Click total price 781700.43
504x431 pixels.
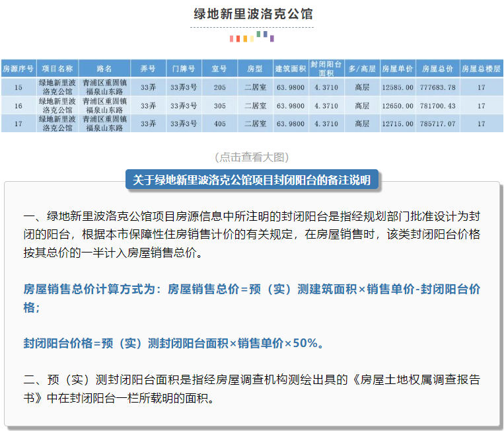pos(438,106)
